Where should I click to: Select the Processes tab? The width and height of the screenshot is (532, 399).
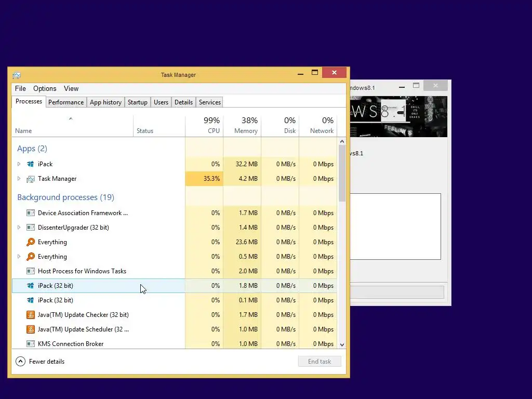click(29, 101)
